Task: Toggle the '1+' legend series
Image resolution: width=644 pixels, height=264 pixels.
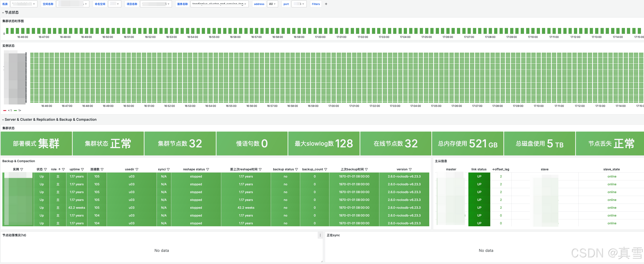Action: click(x=19, y=111)
